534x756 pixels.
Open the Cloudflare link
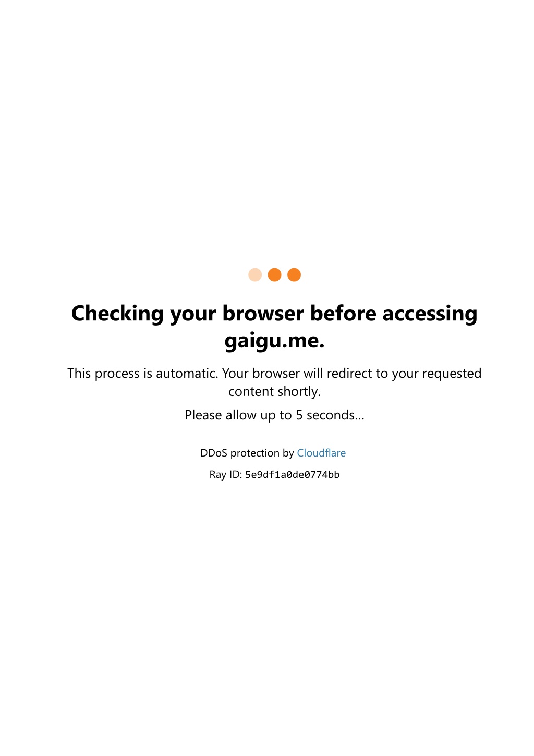(321, 453)
